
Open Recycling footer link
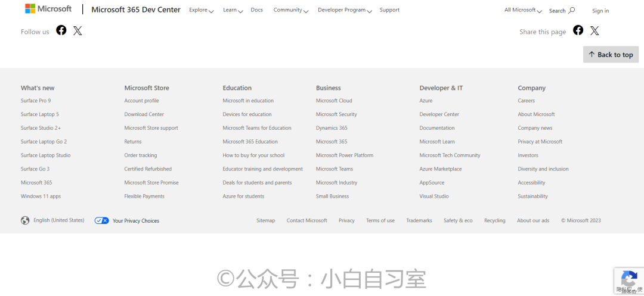click(x=494, y=220)
